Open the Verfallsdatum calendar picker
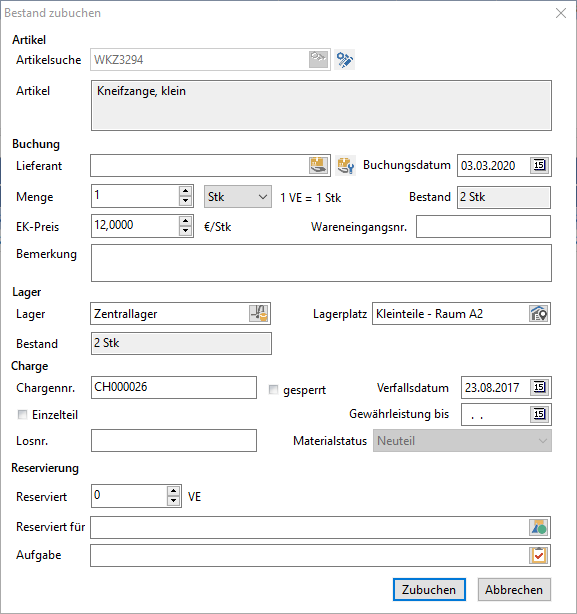 (539, 387)
